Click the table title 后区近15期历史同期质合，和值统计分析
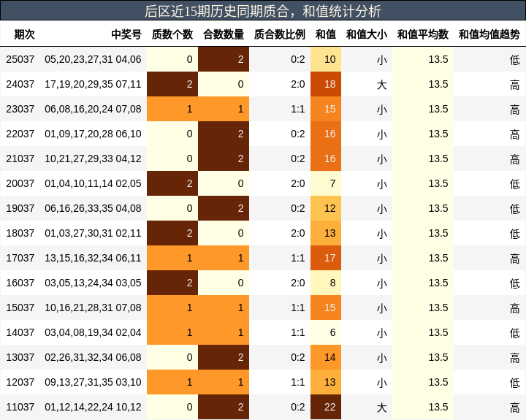Screen dimensions: 526x420 click(x=263, y=11)
